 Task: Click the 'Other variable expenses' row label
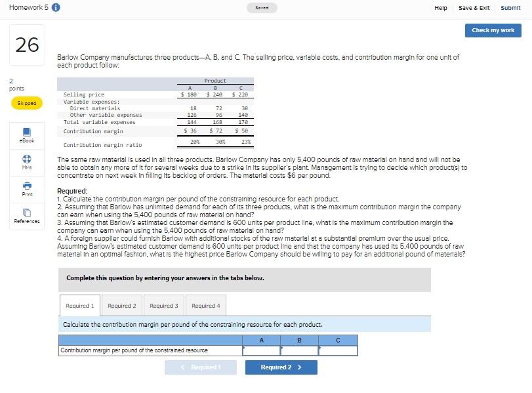pos(106,115)
